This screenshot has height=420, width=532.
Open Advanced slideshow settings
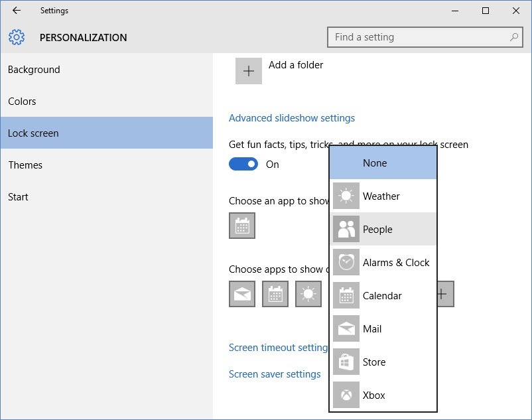pos(292,117)
